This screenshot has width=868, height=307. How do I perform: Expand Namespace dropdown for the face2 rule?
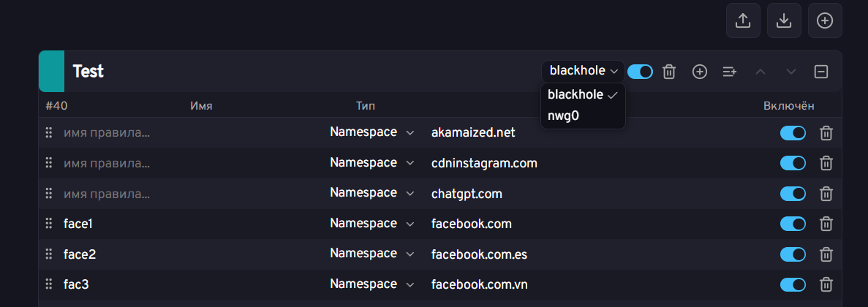[371, 254]
